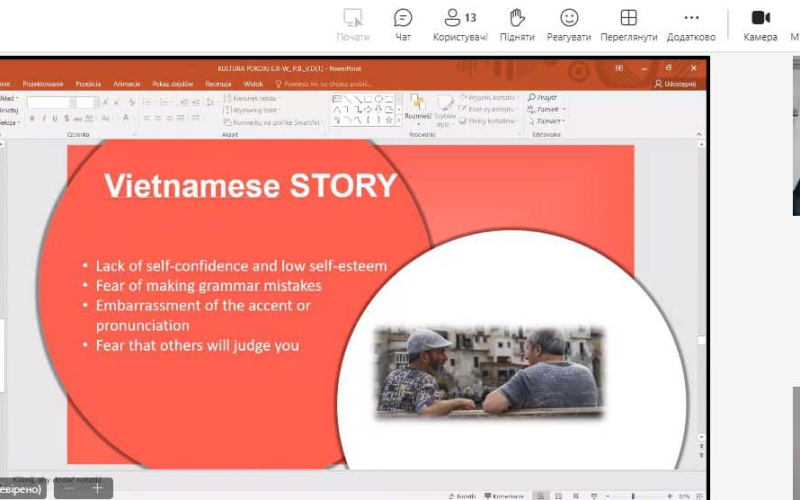Open the Pokaz slajdów ribbon tab

click(x=172, y=84)
